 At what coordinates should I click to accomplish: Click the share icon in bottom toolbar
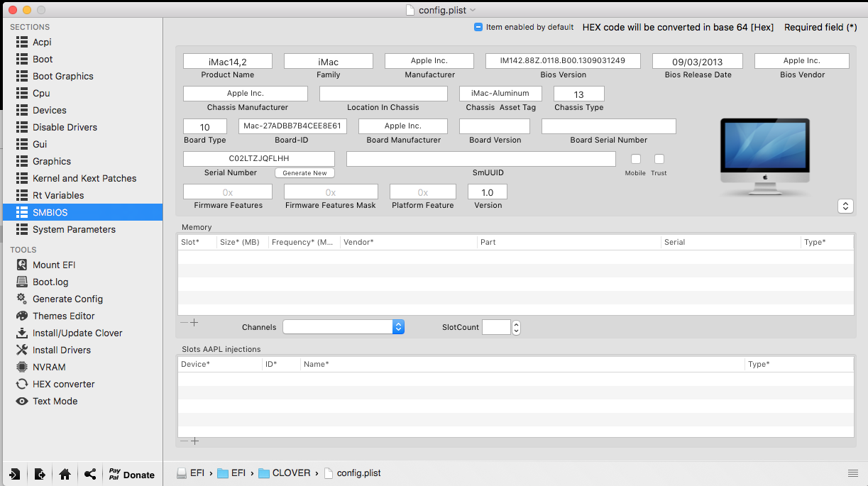90,474
